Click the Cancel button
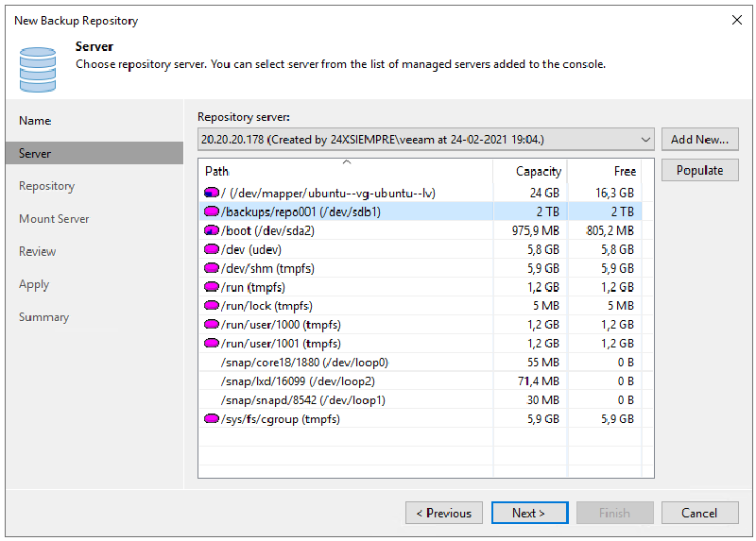The image size is (756, 541). click(x=699, y=513)
